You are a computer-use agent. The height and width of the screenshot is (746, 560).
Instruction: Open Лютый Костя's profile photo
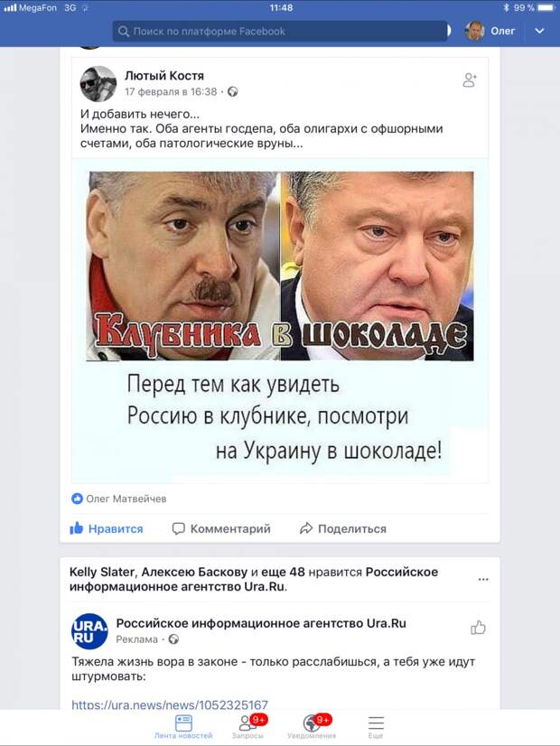[x=98, y=84]
